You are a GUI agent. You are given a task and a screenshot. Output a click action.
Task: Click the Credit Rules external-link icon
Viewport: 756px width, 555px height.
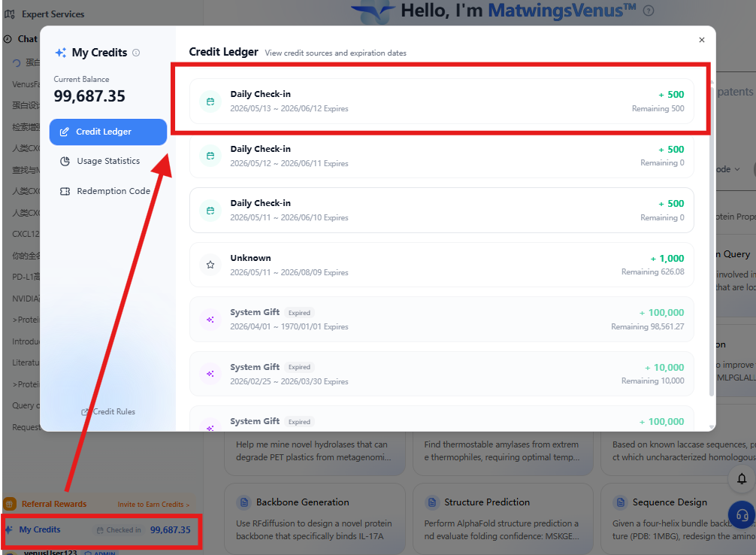pos(85,411)
